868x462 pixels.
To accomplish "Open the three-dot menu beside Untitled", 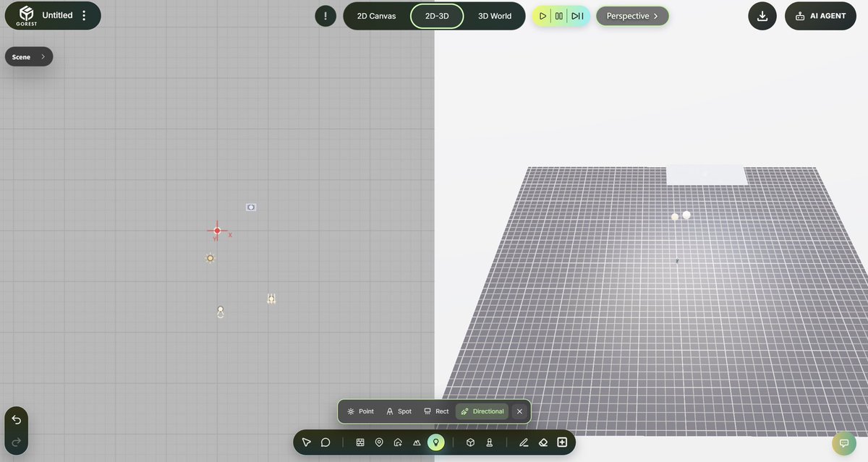I will (84, 15).
